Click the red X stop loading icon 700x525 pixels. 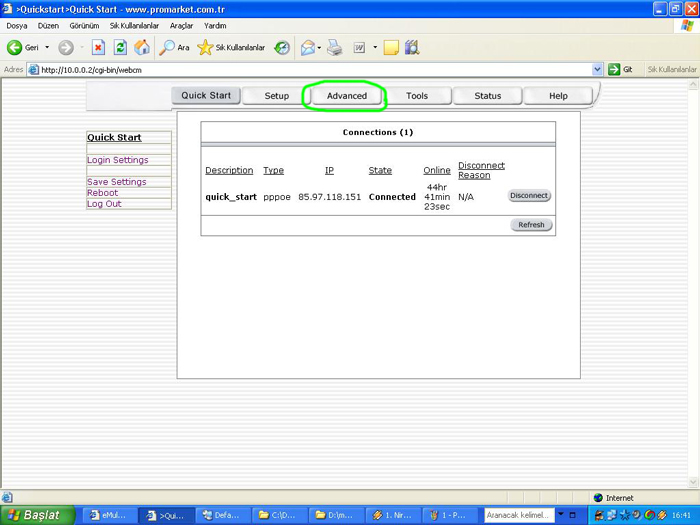tap(98, 47)
